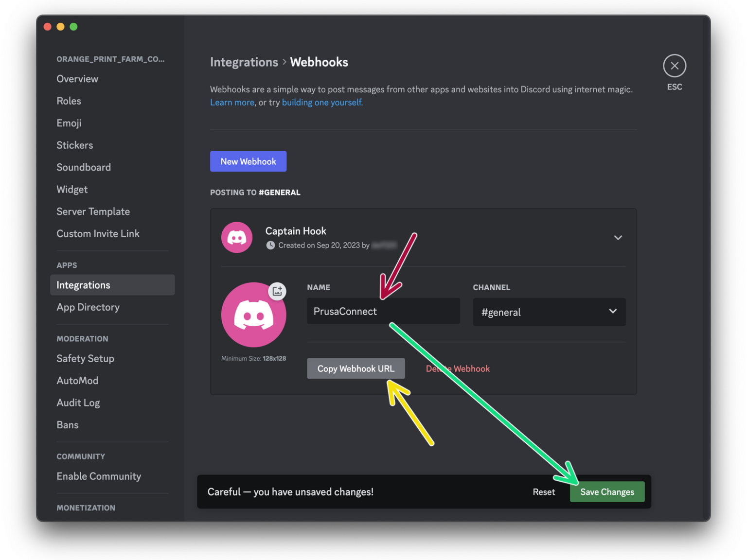Click the large pink Discord avatar thumbnail

(253, 315)
